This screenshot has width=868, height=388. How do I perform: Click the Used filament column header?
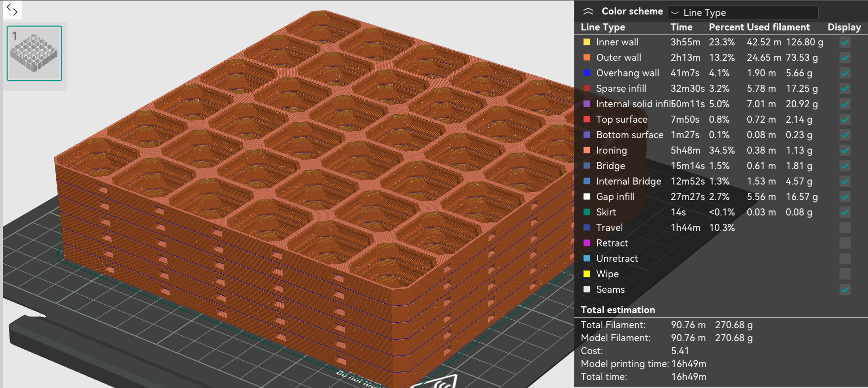pyautogui.click(x=778, y=27)
